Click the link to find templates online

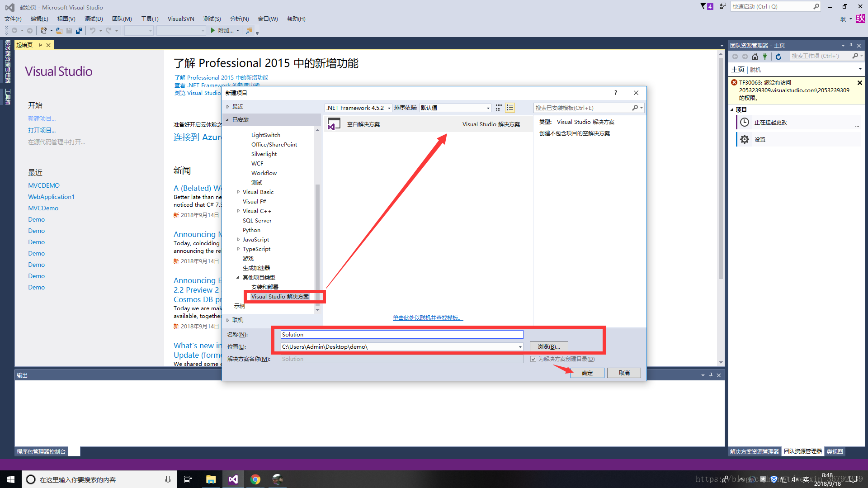[428, 318]
